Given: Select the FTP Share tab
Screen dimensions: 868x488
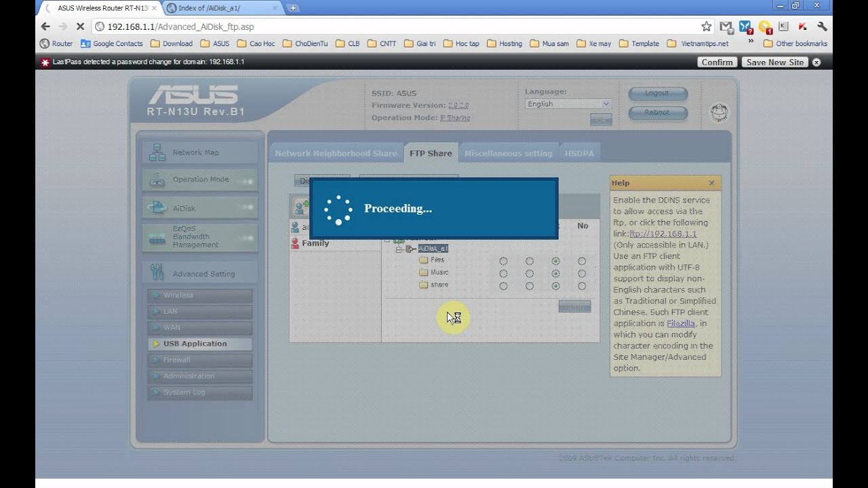Looking at the screenshot, I should [431, 153].
